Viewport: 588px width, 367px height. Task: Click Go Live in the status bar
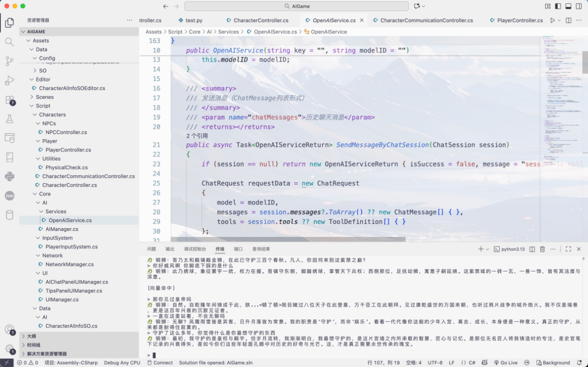coord(505,363)
